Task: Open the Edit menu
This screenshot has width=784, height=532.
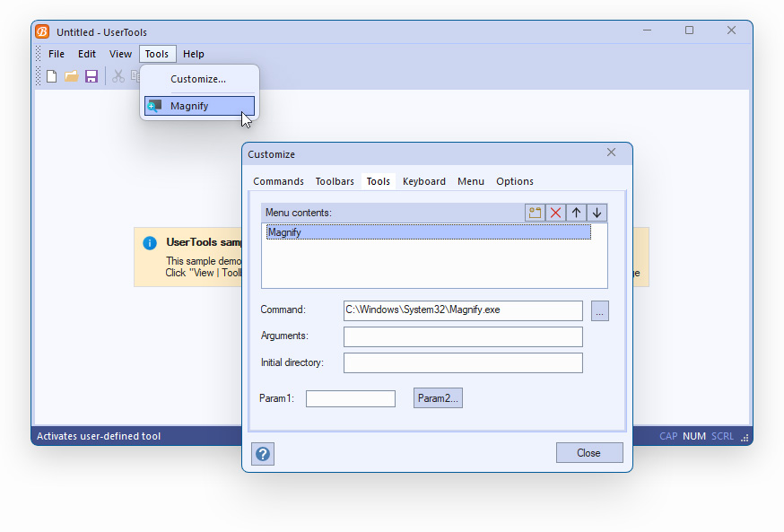Action: tap(87, 54)
